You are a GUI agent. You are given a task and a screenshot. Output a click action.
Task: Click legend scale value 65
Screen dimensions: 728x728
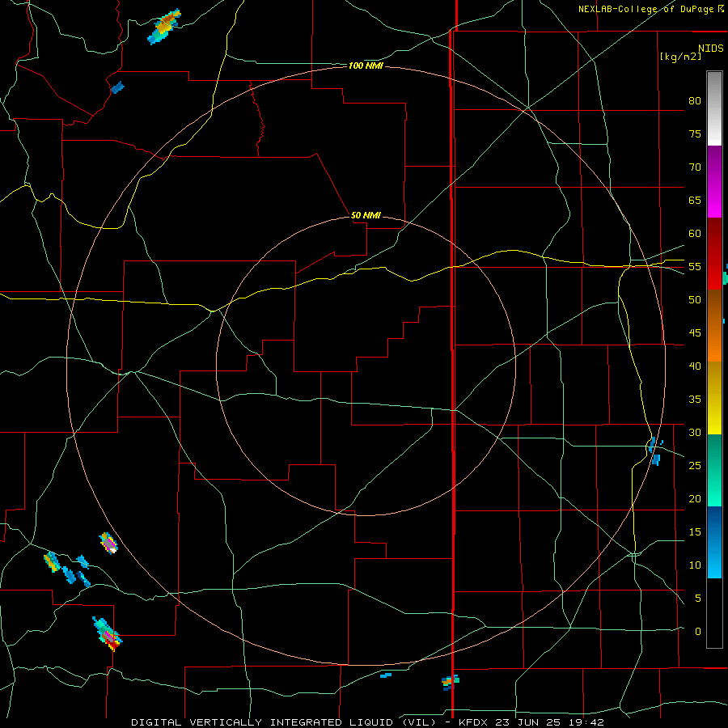[695, 200]
